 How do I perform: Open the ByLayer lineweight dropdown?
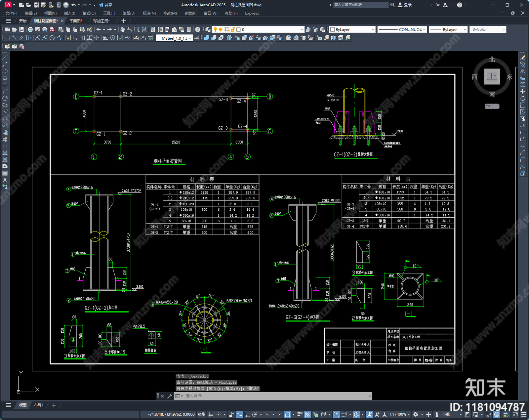(x=448, y=29)
